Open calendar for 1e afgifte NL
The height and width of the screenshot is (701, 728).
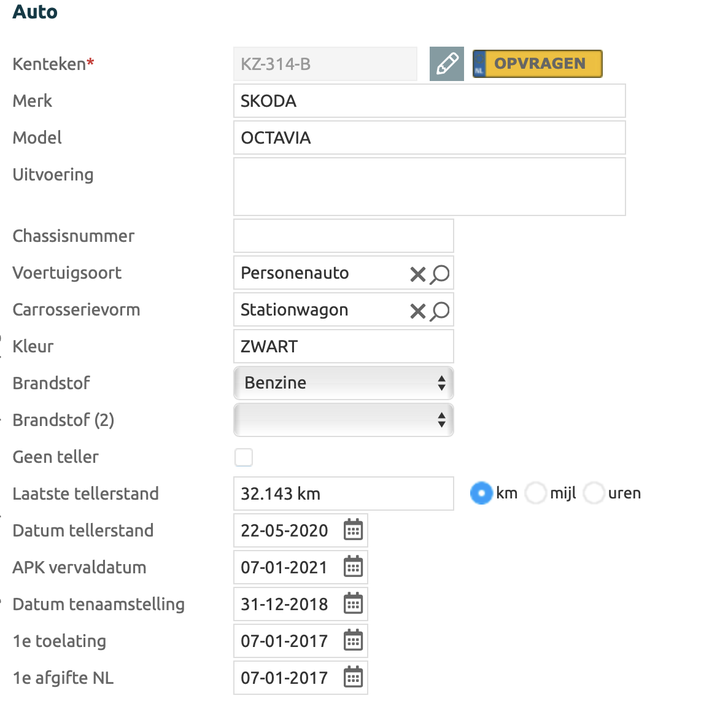pyautogui.click(x=353, y=678)
